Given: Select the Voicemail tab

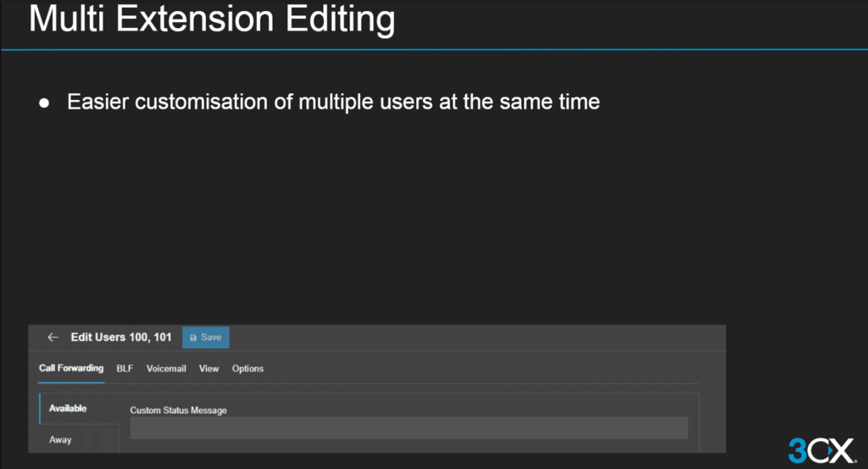Looking at the screenshot, I should [x=167, y=369].
